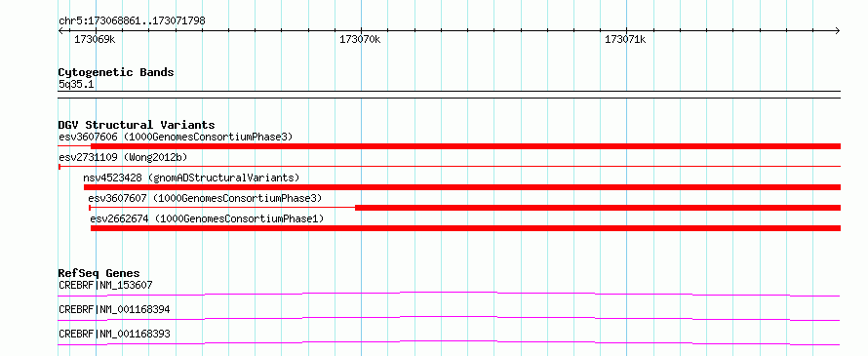This screenshot has width=868, height=356.
Task: Click the chr5:173068861..173071798 region label
Action: point(132,20)
